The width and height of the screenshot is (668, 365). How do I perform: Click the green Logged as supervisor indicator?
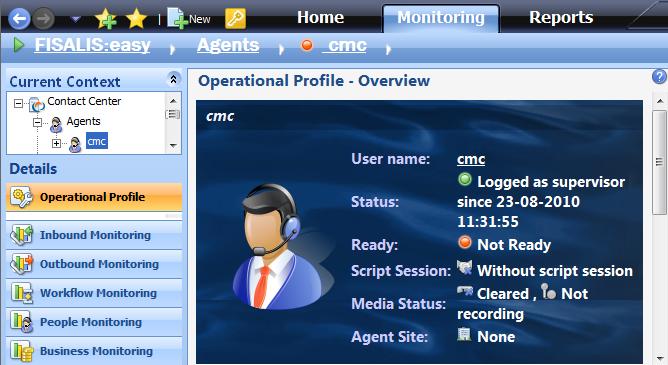click(465, 180)
